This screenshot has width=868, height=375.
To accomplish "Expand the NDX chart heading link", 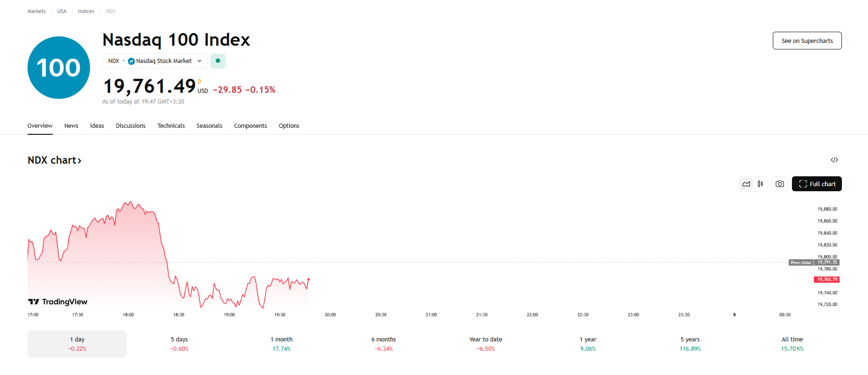I will (x=55, y=160).
